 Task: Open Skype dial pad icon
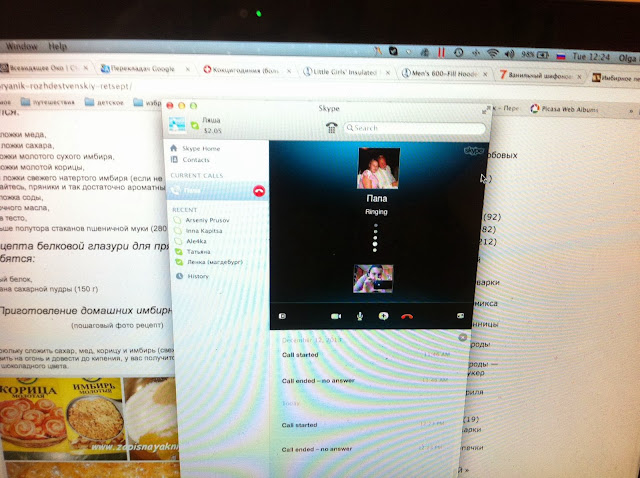click(x=331, y=127)
